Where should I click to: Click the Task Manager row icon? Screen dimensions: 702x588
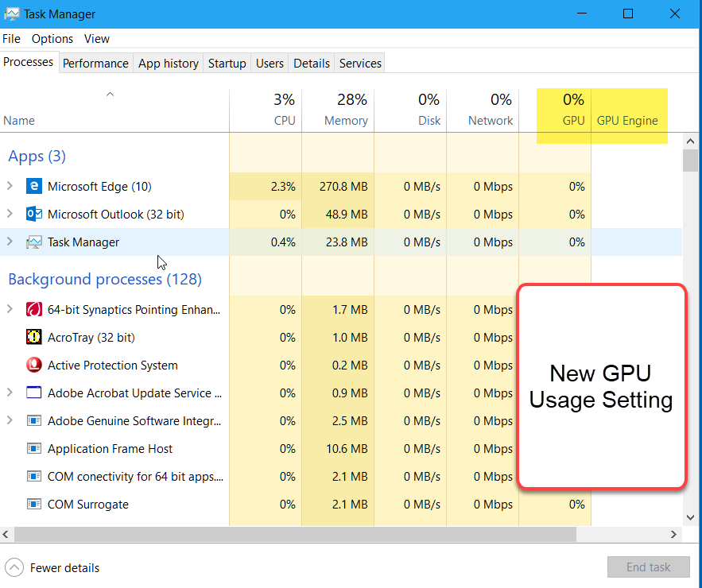pyautogui.click(x=34, y=242)
